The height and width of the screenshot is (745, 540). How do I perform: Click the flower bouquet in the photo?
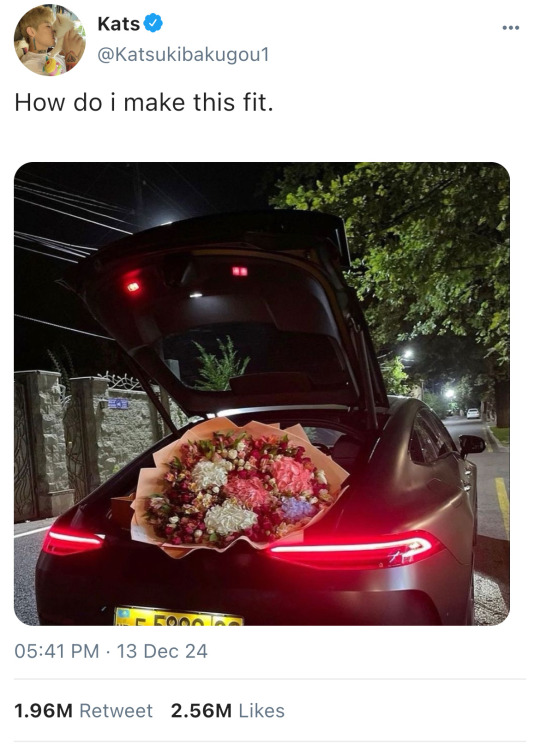tap(239, 487)
